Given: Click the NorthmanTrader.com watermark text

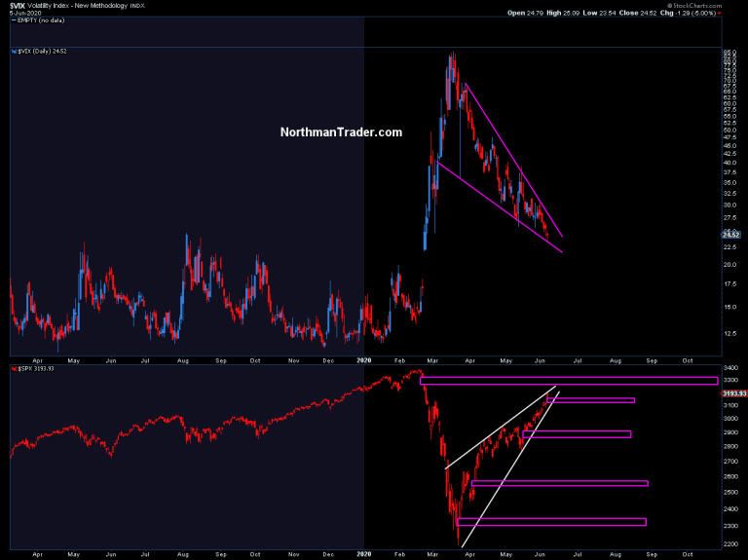Looking at the screenshot, I should (x=341, y=132).
